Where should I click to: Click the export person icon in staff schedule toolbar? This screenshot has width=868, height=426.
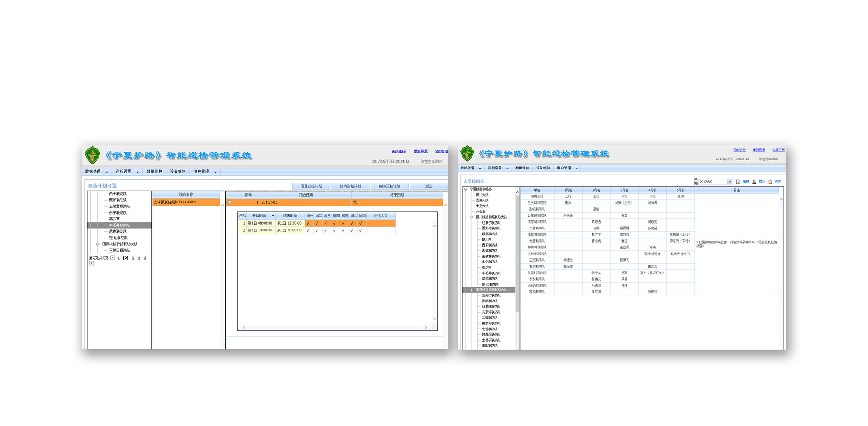754,182
